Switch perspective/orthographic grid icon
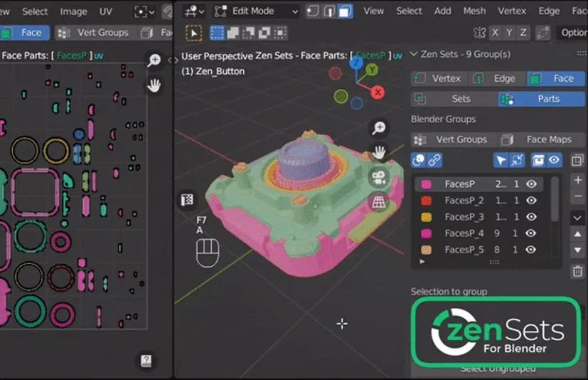The image size is (588, 380). pos(379,203)
